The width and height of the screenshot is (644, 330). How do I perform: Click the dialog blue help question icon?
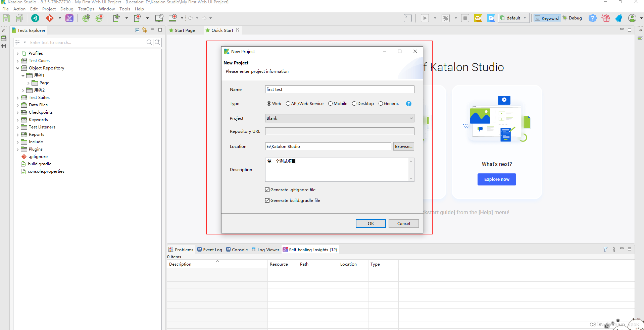point(408,104)
